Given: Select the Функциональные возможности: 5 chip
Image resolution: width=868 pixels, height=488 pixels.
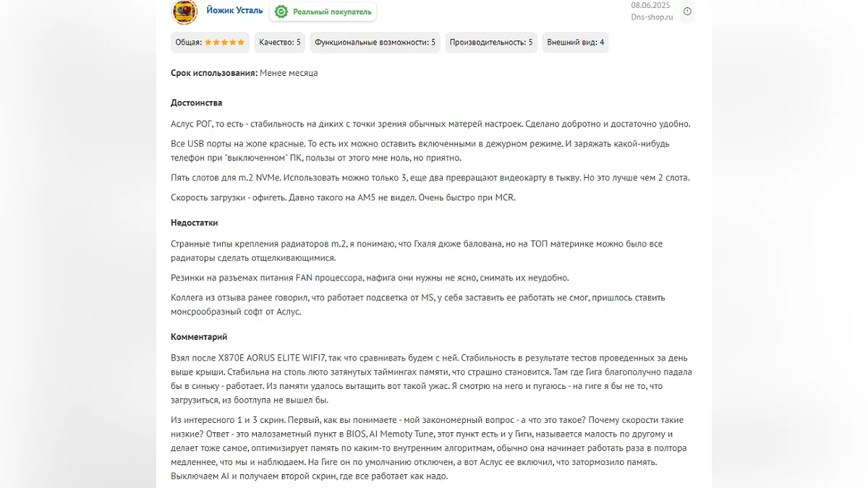Looking at the screenshot, I should 375,43.
